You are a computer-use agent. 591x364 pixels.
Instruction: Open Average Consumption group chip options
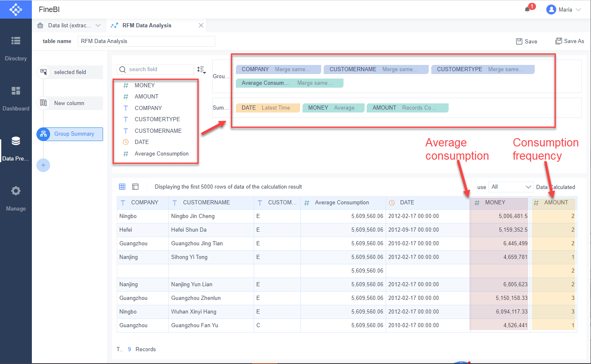tap(290, 83)
